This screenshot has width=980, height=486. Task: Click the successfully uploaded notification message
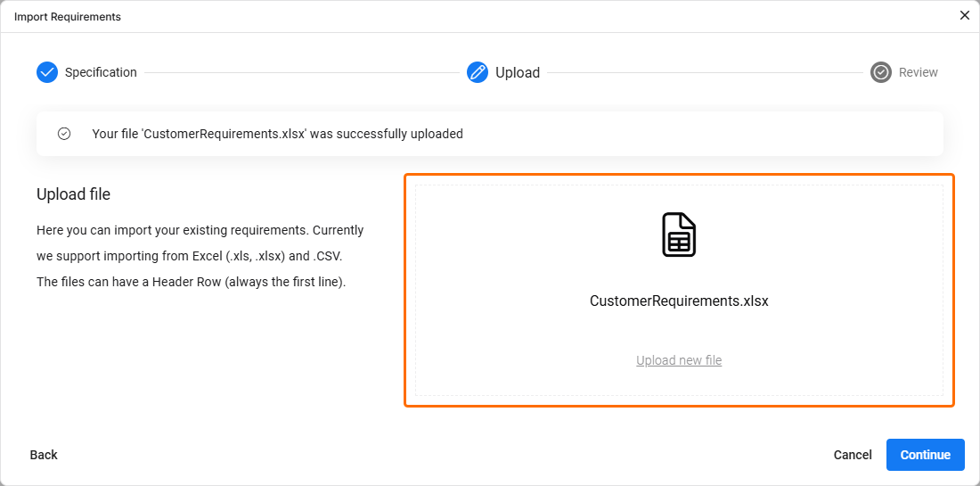(x=277, y=134)
